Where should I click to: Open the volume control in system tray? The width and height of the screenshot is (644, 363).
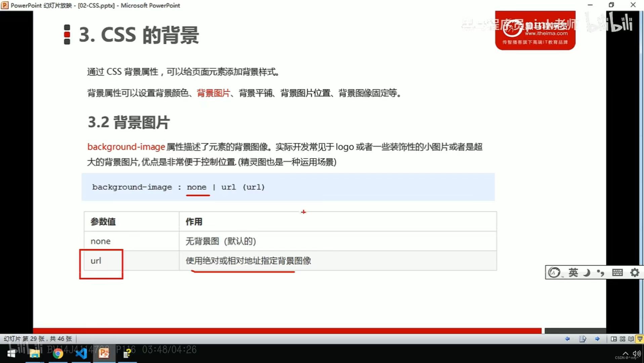[x=636, y=353]
